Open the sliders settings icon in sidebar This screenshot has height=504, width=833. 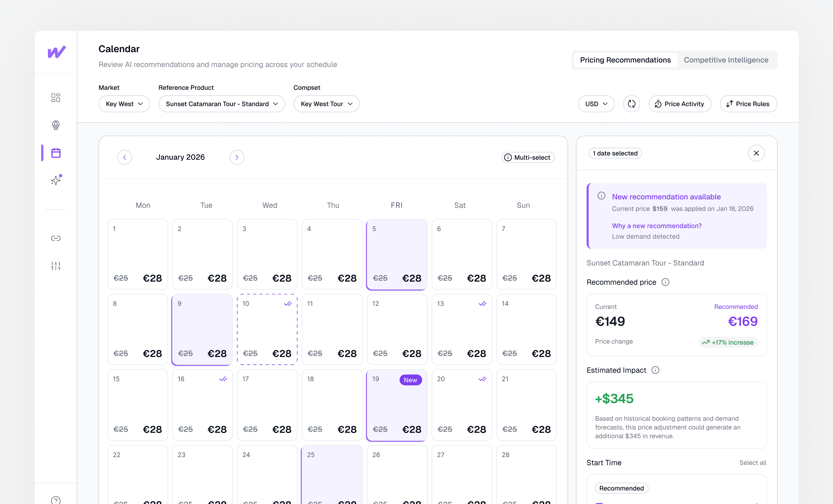[56, 266]
